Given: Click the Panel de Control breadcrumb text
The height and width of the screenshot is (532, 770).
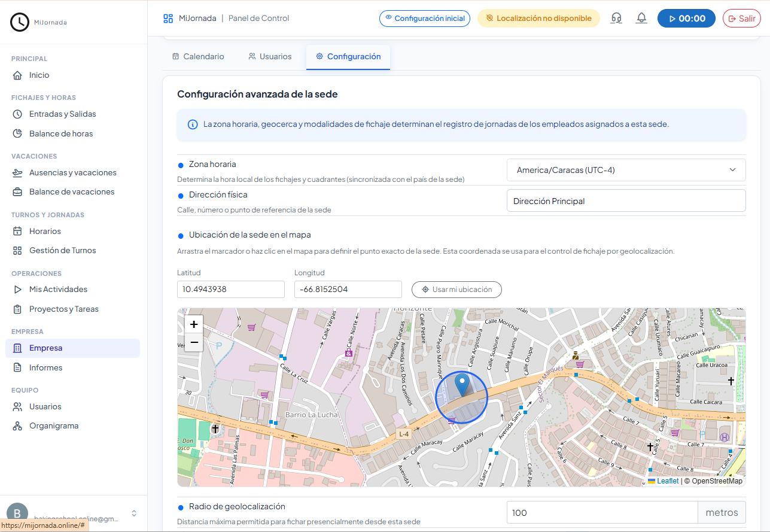Looking at the screenshot, I should [x=258, y=19].
